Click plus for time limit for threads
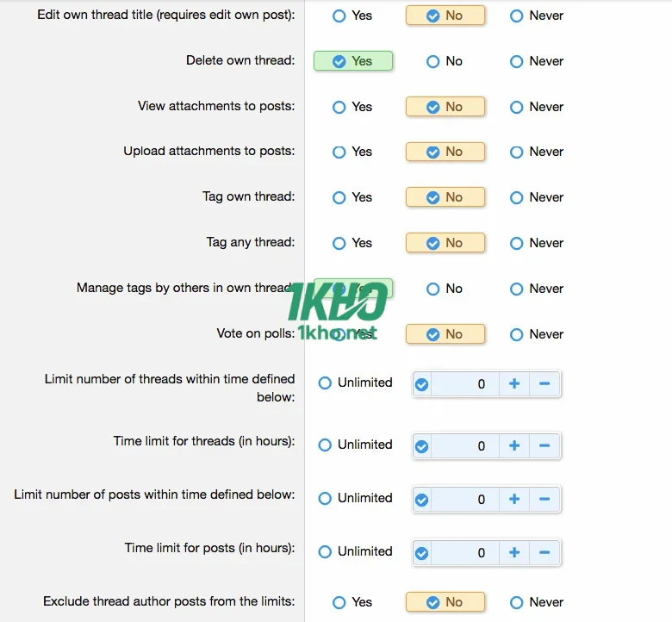 point(514,445)
